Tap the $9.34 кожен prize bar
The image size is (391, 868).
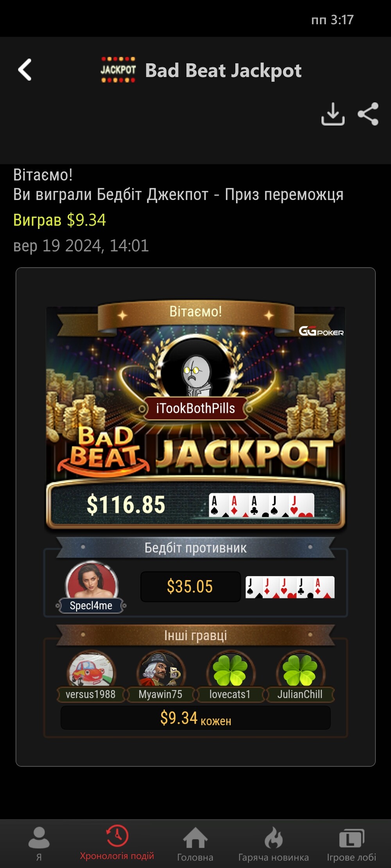click(195, 718)
